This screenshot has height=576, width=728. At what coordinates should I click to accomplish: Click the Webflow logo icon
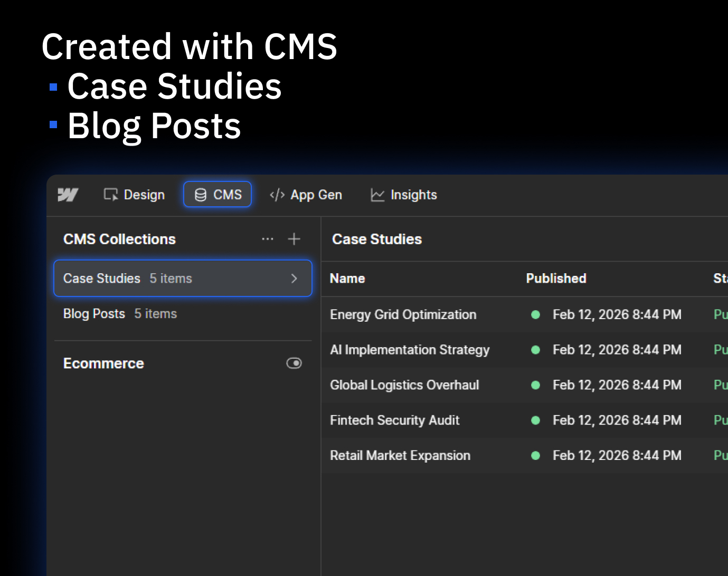point(68,195)
